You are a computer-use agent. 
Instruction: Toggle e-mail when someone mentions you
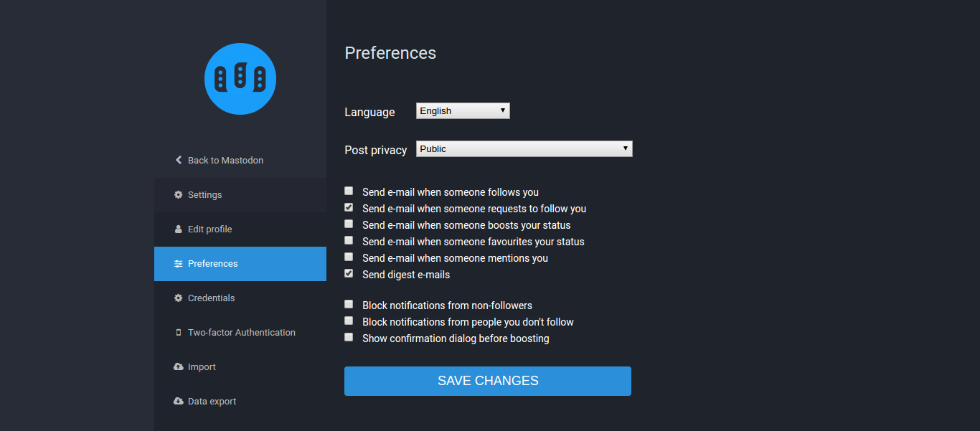(x=349, y=257)
